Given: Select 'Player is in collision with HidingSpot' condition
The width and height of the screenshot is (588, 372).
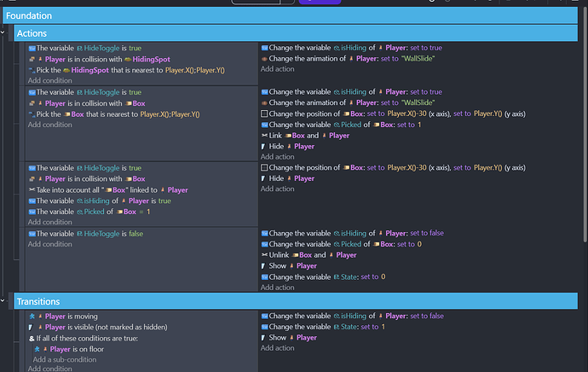Looking at the screenshot, I should pyautogui.click(x=102, y=60).
